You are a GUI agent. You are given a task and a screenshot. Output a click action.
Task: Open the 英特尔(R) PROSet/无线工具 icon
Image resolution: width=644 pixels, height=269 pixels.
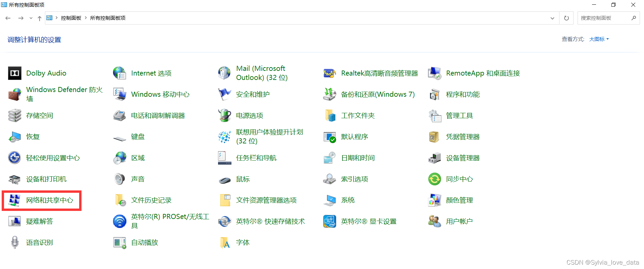tap(120, 221)
